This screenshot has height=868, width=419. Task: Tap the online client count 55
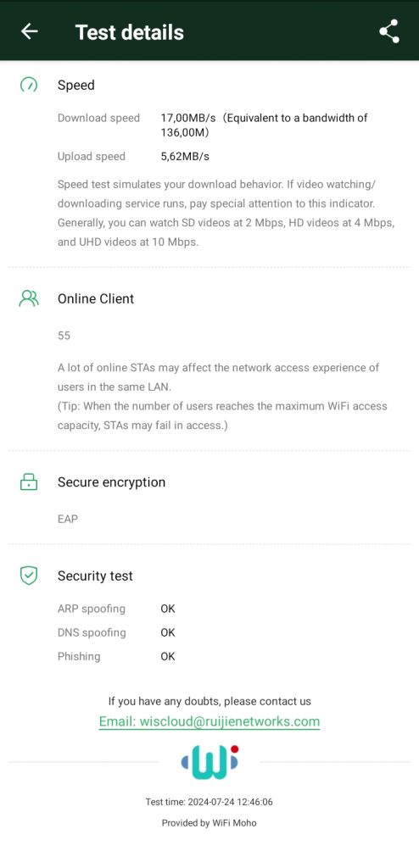pos(64,336)
